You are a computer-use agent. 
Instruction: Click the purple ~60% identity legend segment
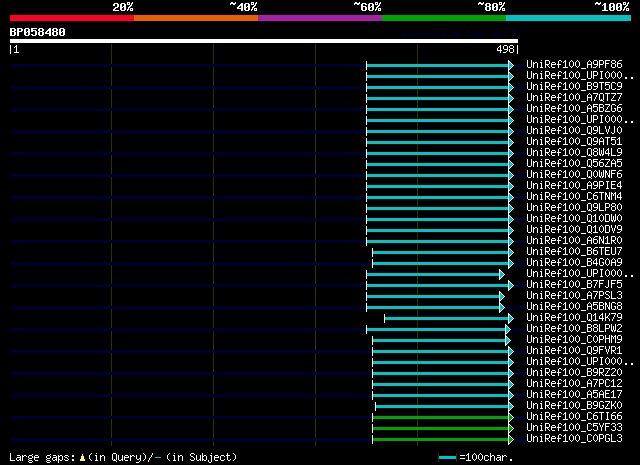320,18
